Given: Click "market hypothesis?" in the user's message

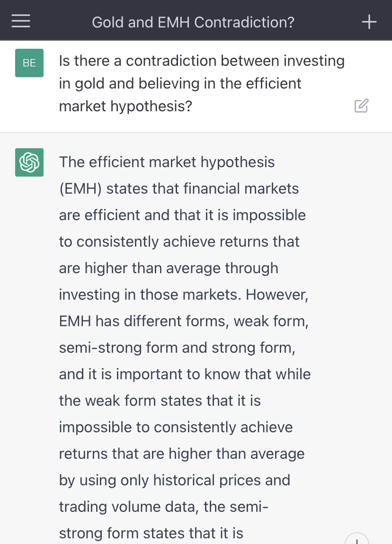Looking at the screenshot, I should pyautogui.click(x=125, y=106).
